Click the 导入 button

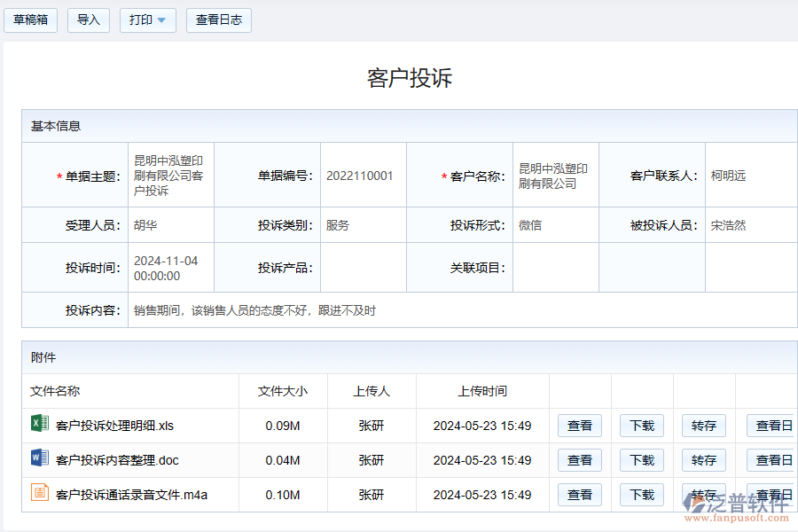pos(88,20)
